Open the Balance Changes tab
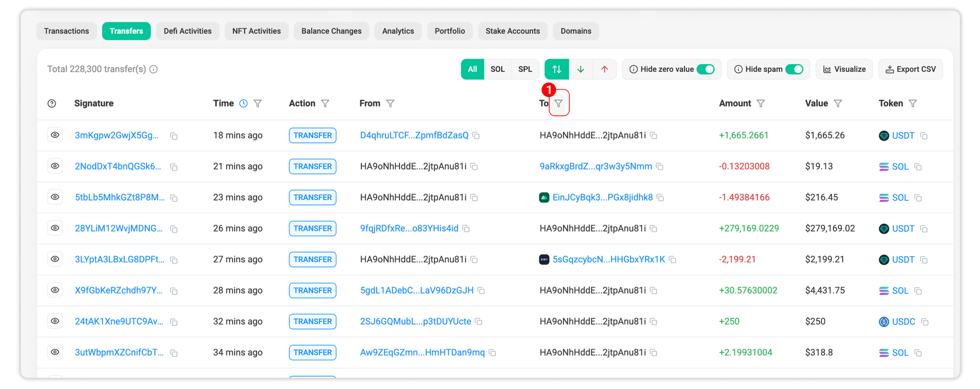The image size is (980, 389). (x=331, y=31)
